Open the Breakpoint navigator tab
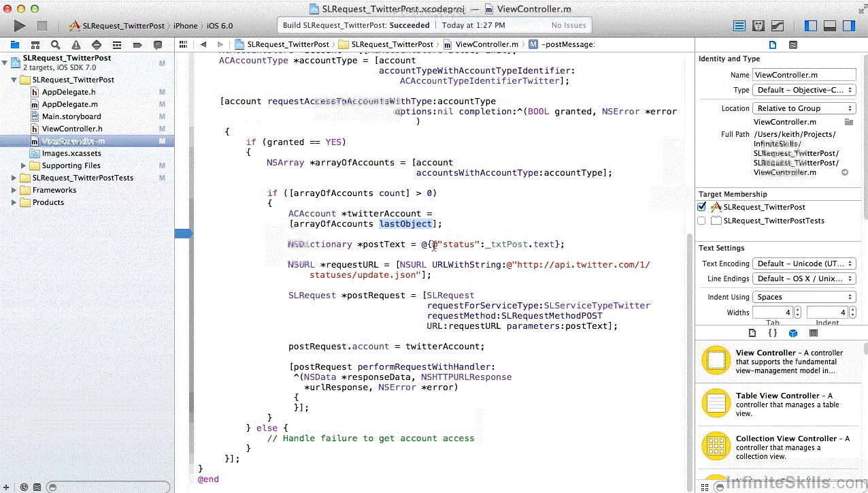Image resolution: width=868 pixels, height=493 pixels. point(137,45)
